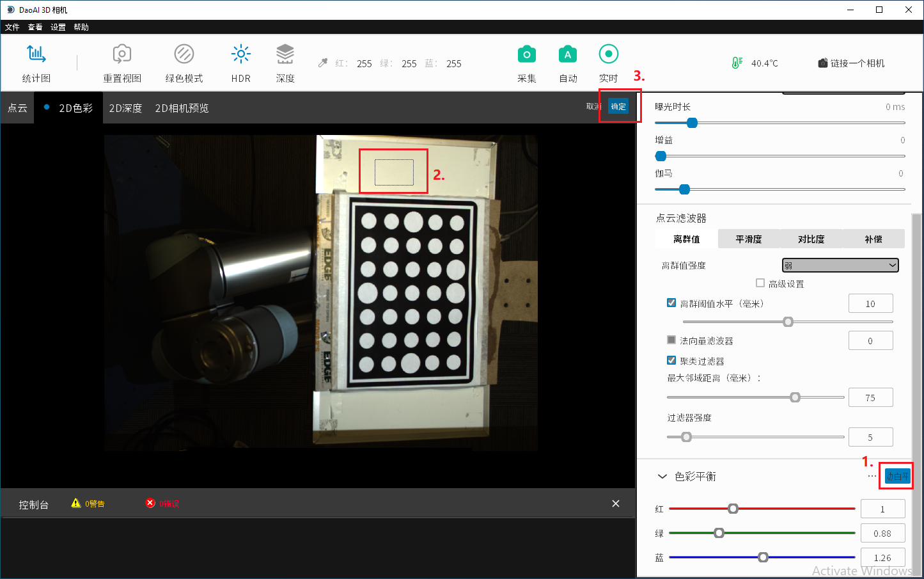This screenshot has height=579, width=924.
Task: Adjust the 绿 green balance slider
Action: pyautogui.click(x=719, y=533)
